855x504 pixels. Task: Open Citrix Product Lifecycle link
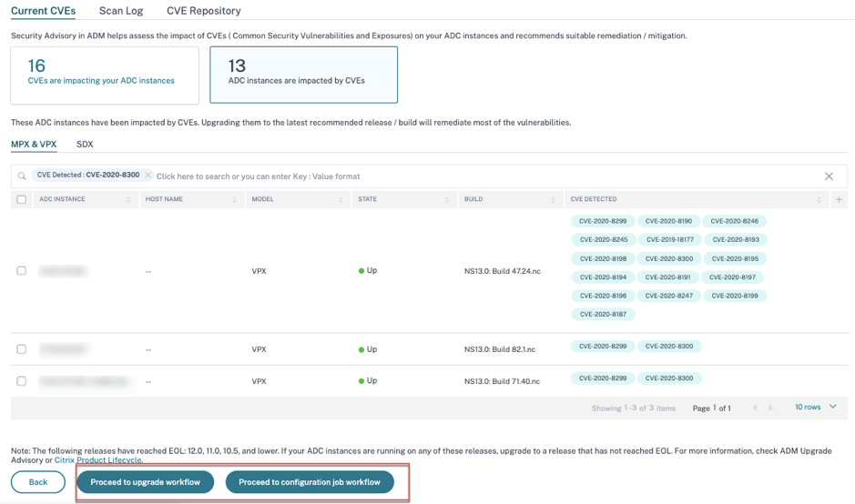pyautogui.click(x=98, y=459)
